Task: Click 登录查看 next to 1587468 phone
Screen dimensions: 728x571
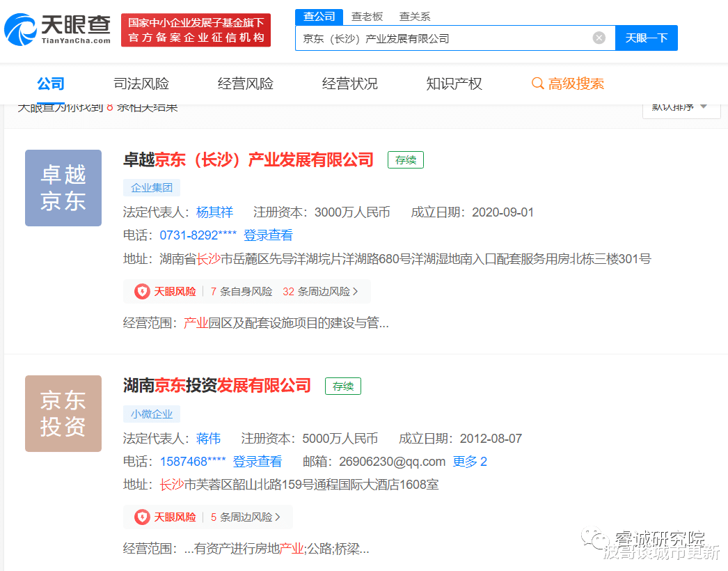Action: coord(258,462)
